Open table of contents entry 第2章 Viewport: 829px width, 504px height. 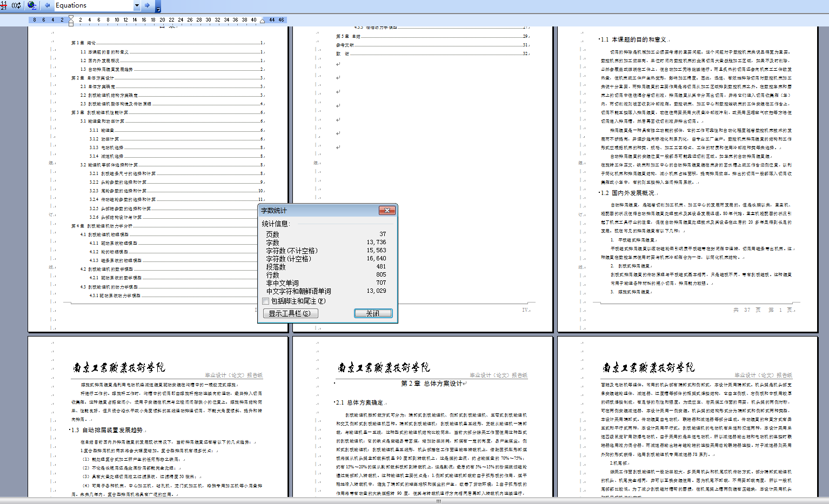pos(168,78)
